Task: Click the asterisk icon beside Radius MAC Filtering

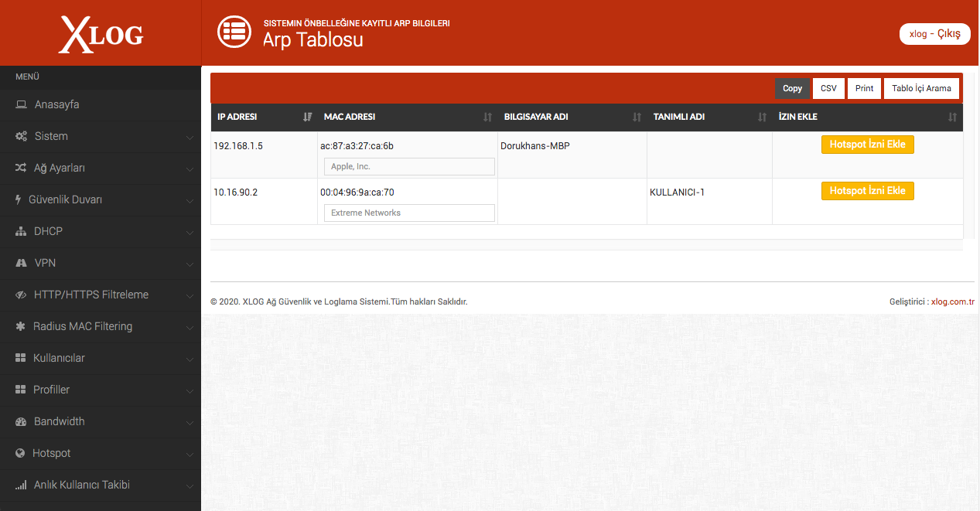Action: click(20, 326)
